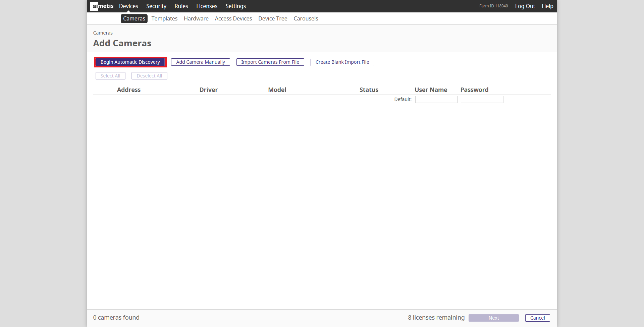Select the Cameras tab
Screen dimensions: 644x327
(134, 18)
